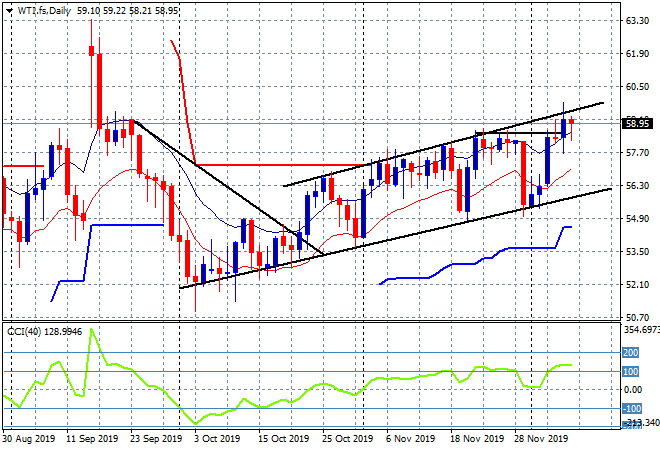
Task: Click the small triangle before WTI.fs title
Action: tap(9, 11)
